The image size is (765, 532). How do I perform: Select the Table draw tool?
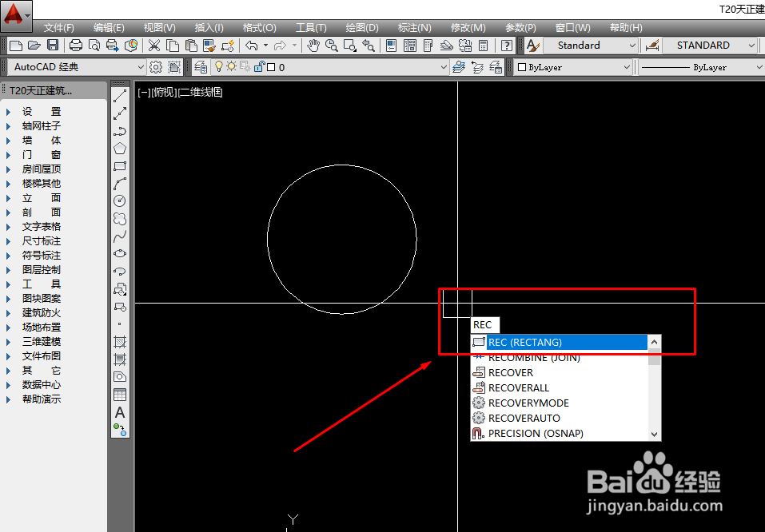click(x=120, y=395)
